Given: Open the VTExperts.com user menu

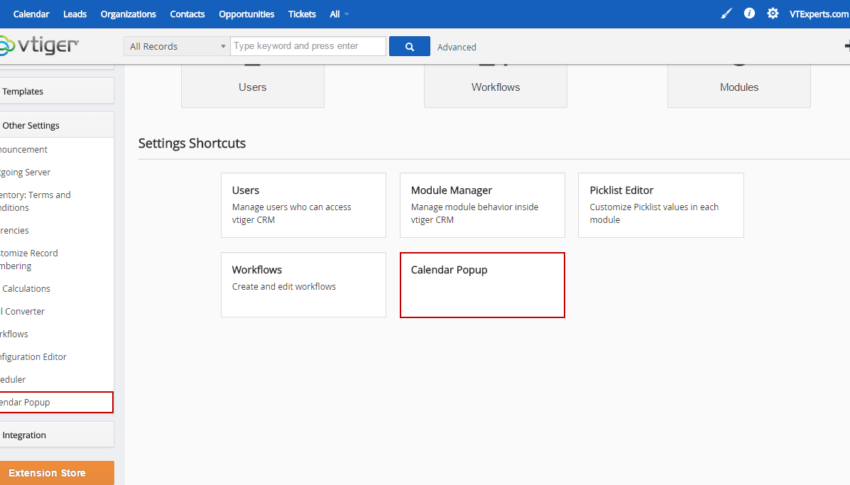Looking at the screenshot, I should pos(819,14).
